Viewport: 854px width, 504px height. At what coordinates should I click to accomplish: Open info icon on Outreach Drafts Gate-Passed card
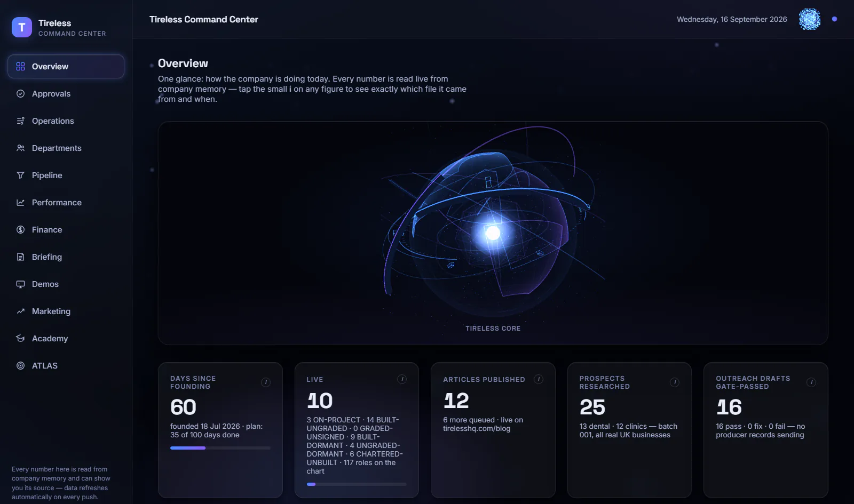point(811,382)
